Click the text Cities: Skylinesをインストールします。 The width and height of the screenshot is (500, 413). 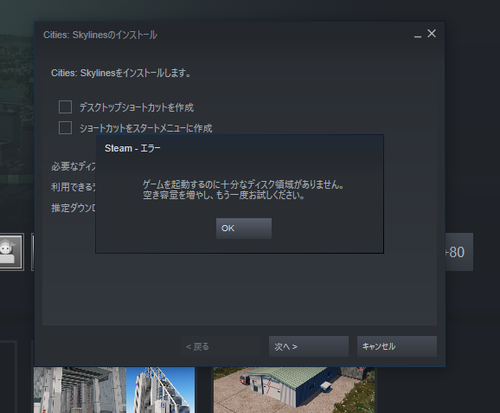click(121, 73)
